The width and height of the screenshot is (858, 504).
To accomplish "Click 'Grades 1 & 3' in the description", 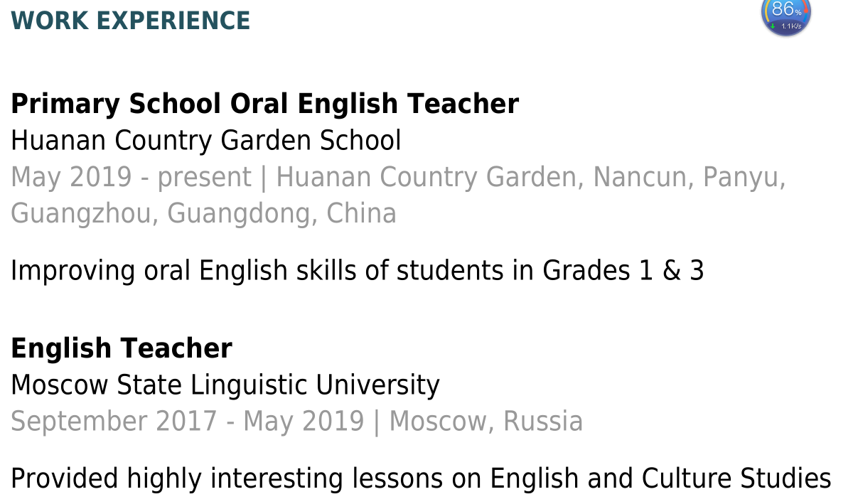I will pyautogui.click(x=623, y=270).
